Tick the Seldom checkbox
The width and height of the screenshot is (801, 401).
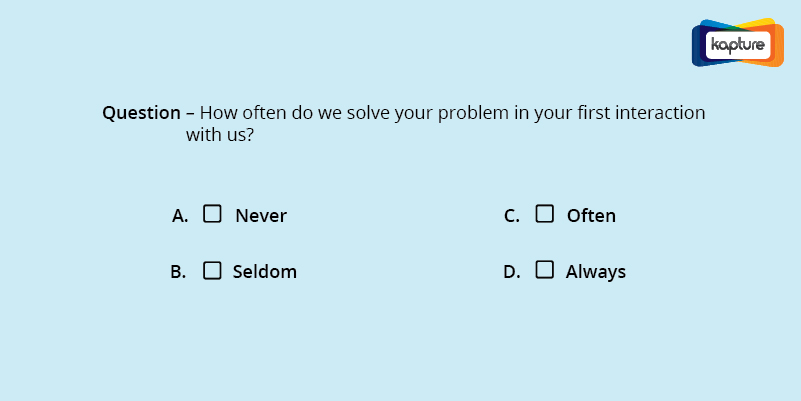pos(212,270)
